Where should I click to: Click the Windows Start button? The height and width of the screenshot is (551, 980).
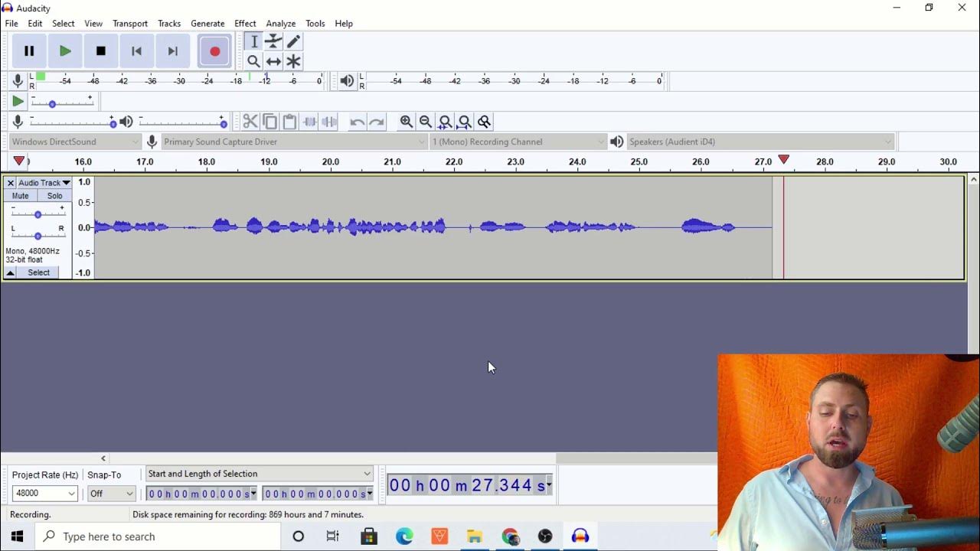[x=17, y=536]
